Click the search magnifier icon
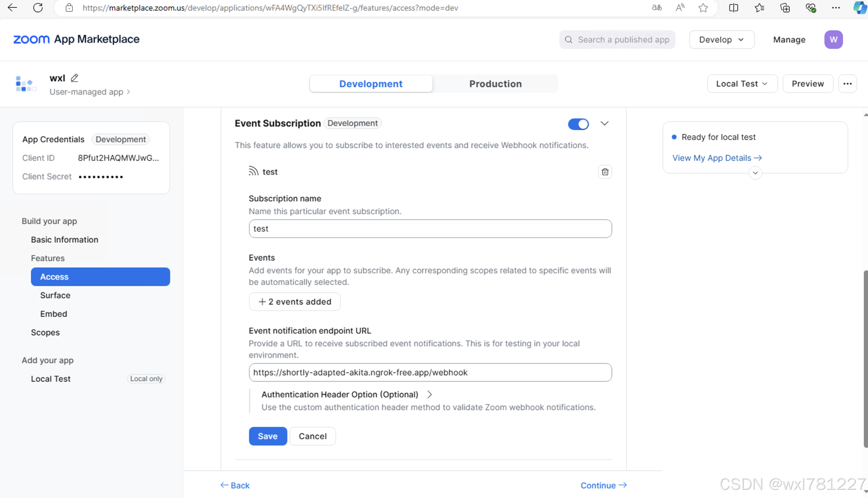The width and height of the screenshot is (868, 498). pos(569,40)
